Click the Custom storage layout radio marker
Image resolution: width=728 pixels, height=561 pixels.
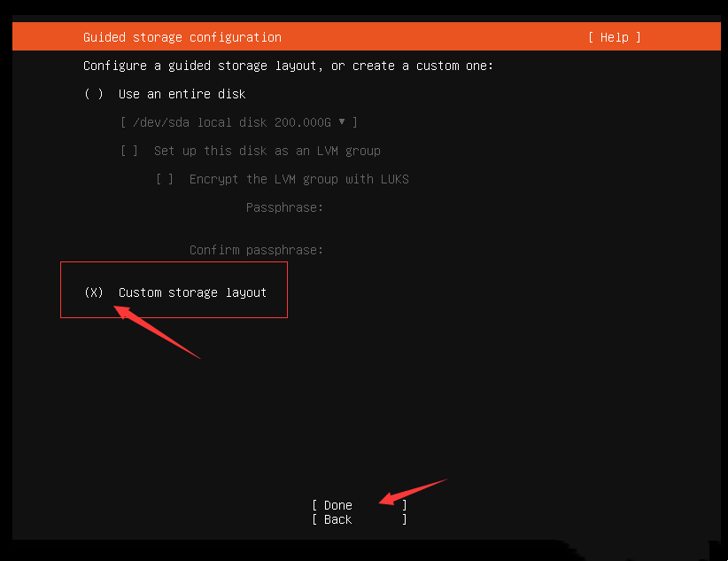[93, 292]
